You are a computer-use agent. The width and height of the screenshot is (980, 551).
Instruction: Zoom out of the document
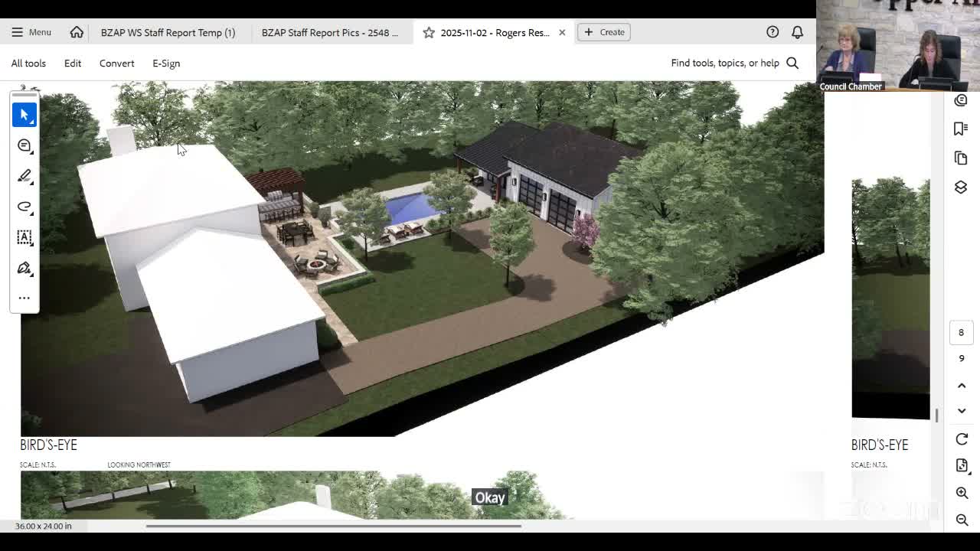pyautogui.click(x=962, y=520)
